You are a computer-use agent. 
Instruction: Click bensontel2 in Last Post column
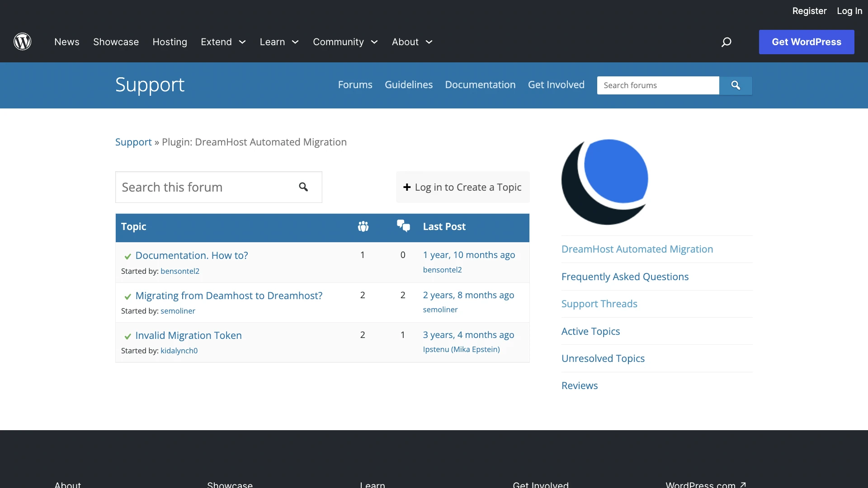442,270
